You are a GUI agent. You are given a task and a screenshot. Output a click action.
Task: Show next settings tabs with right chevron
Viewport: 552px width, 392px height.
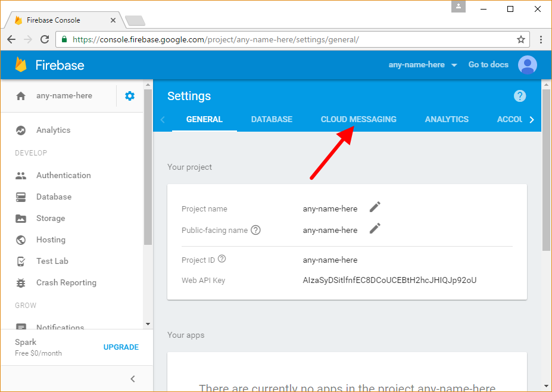click(x=532, y=120)
